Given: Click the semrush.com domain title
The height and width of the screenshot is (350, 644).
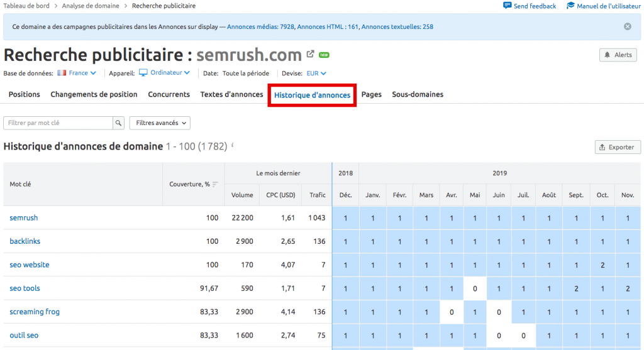Looking at the screenshot, I should (x=249, y=55).
